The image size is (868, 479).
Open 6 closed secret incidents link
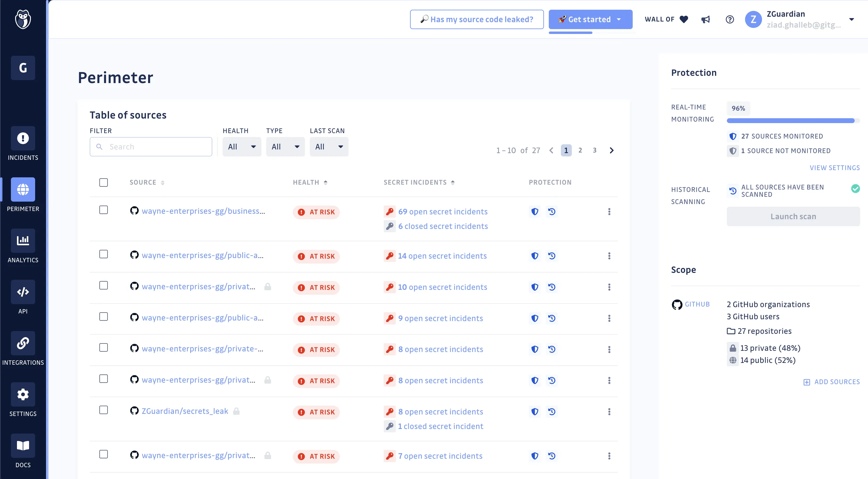pos(443,226)
